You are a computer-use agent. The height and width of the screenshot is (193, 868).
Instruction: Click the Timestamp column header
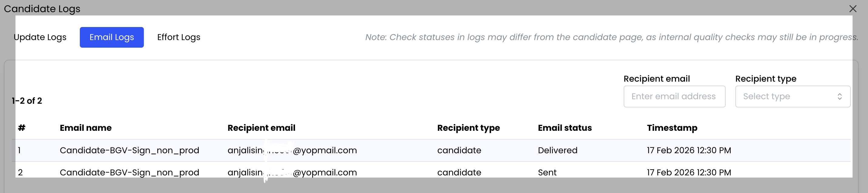672,128
